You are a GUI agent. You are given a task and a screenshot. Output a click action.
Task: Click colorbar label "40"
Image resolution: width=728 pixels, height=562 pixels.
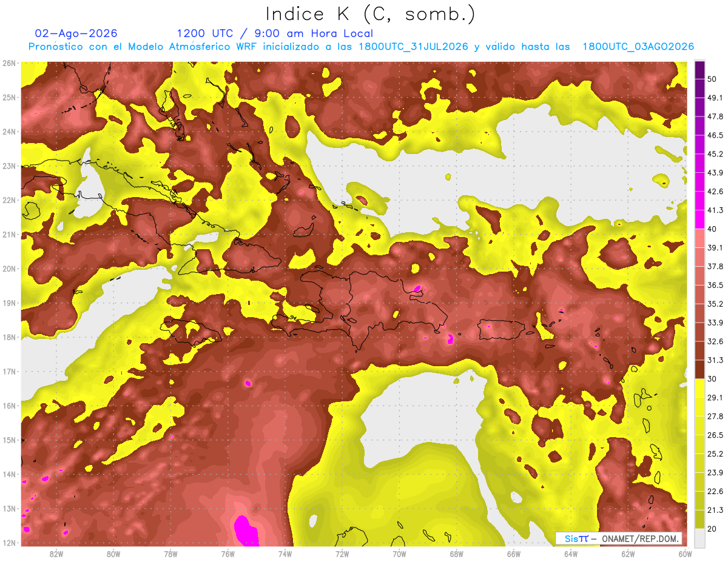tap(712, 229)
